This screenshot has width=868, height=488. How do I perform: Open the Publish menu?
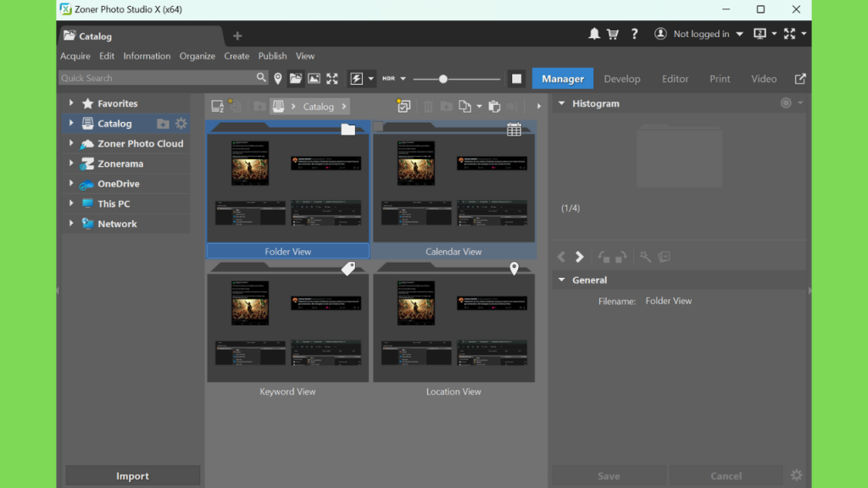pos(272,56)
